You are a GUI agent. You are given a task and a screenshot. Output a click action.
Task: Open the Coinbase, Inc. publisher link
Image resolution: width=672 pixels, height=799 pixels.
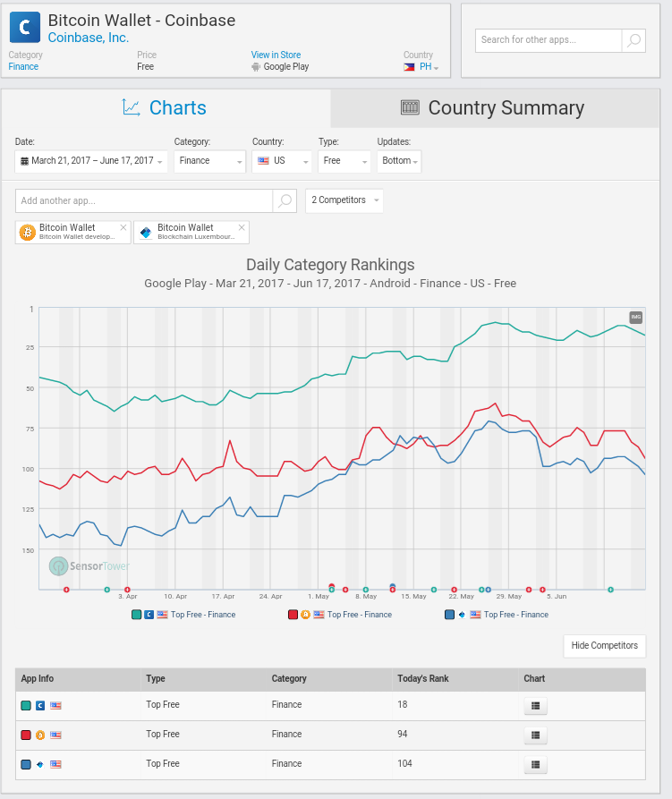coord(89,38)
